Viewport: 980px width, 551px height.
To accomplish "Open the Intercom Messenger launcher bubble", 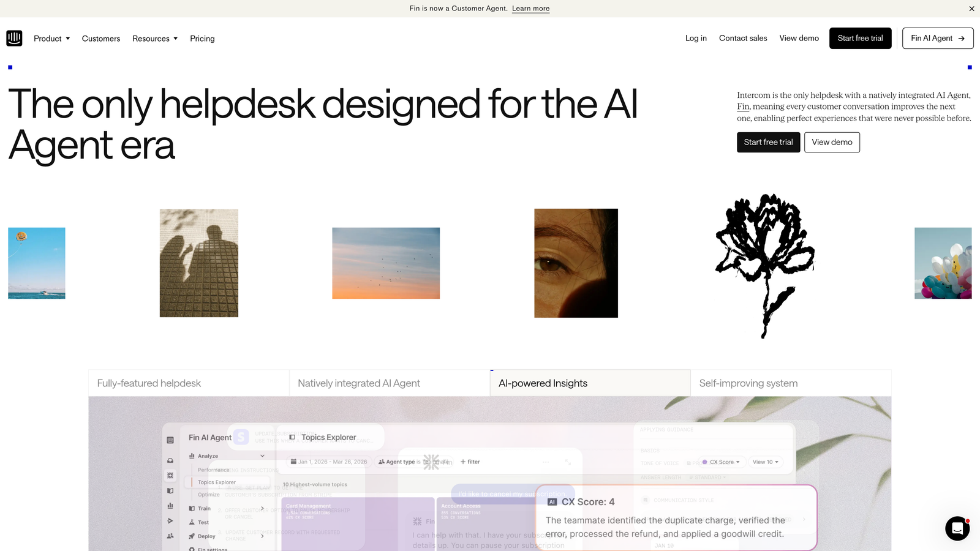I will 957,528.
